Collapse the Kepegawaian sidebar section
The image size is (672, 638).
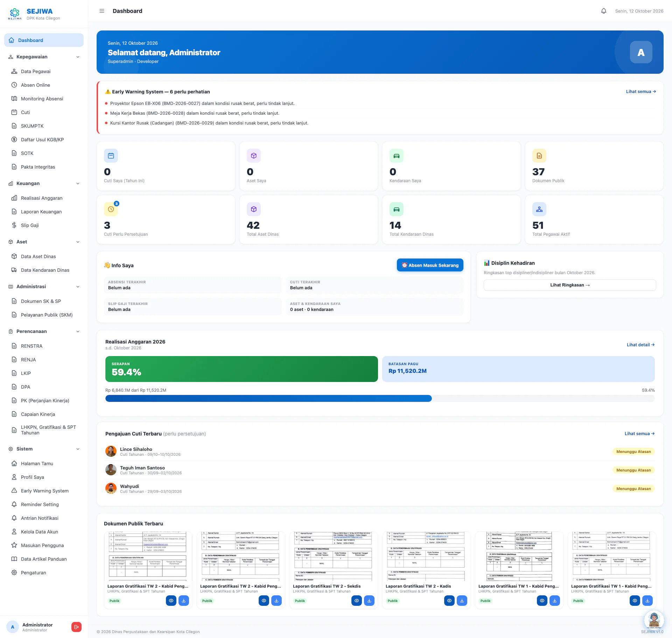pyautogui.click(x=44, y=57)
